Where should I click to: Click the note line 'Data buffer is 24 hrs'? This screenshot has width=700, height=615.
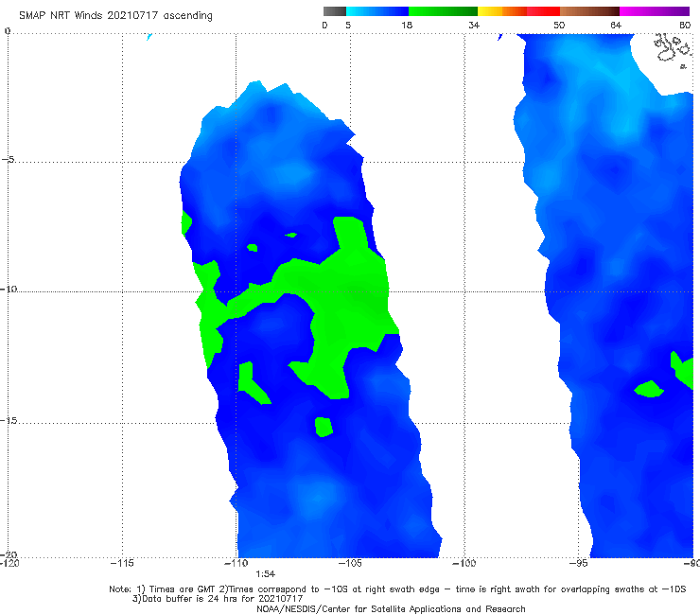(218, 599)
